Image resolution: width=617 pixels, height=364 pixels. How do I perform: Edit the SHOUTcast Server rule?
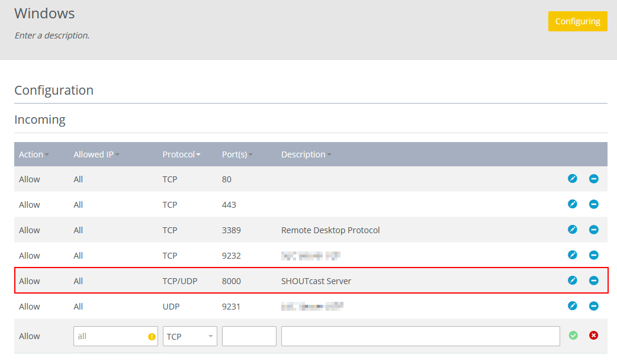(573, 281)
